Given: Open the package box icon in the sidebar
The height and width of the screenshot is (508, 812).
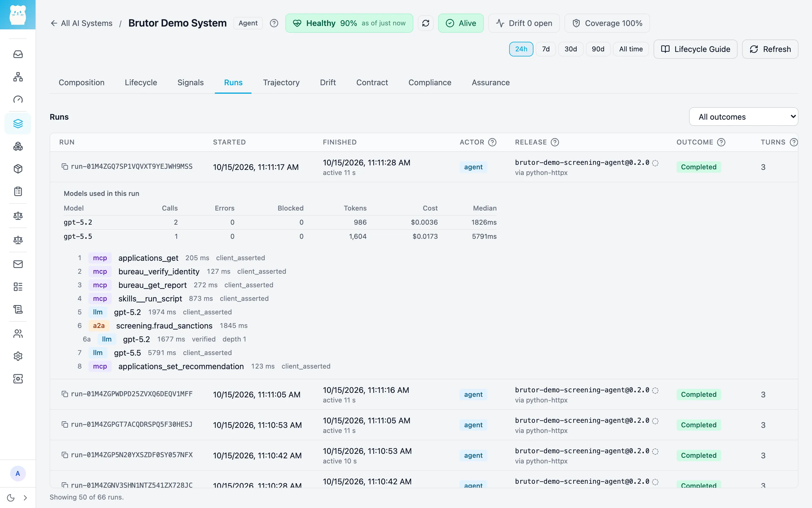Looking at the screenshot, I should coord(18,169).
